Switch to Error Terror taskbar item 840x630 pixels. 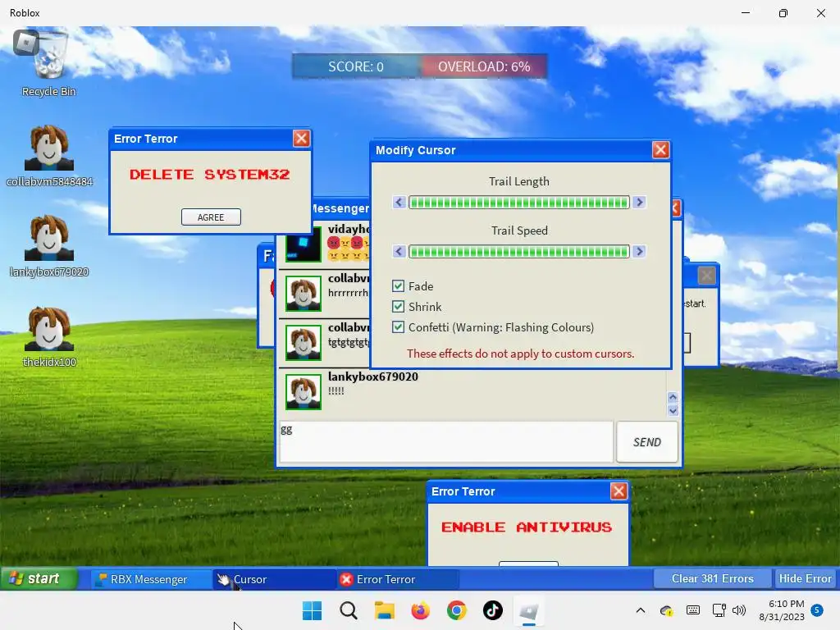(398, 579)
